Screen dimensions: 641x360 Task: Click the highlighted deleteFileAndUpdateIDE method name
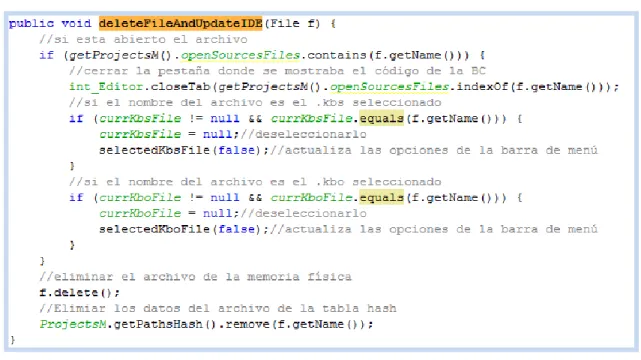coord(180,23)
